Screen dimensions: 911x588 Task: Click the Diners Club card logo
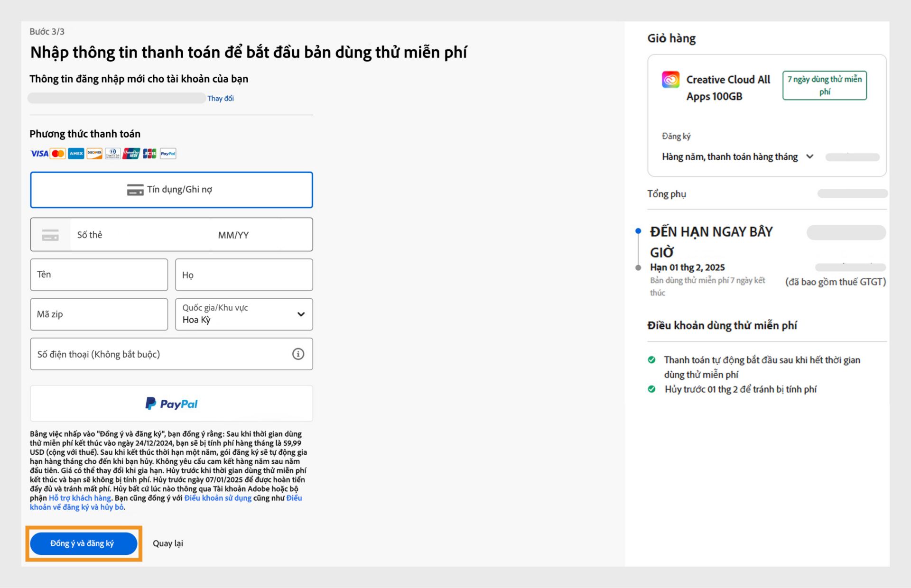pyautogui.click(x=112, y=154)
